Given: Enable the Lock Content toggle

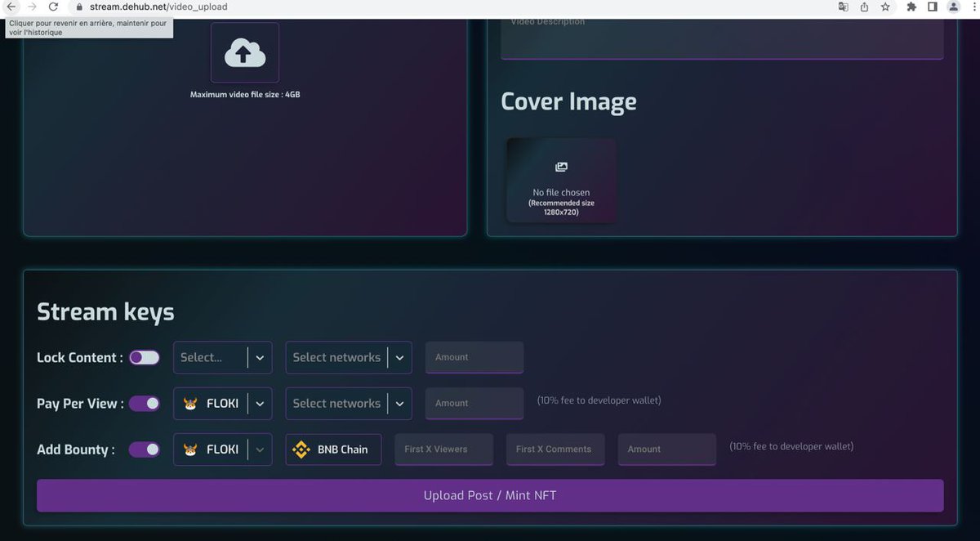Looking at the screenshot, I should pyautogui.click(x=145, y=357).
